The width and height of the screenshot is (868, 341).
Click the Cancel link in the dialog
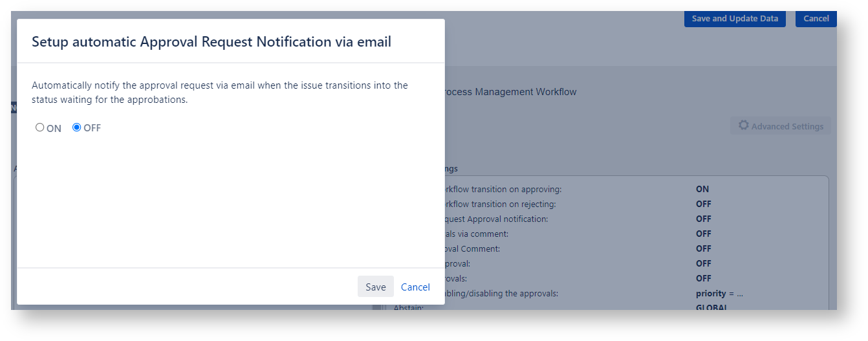coord(415,287)
